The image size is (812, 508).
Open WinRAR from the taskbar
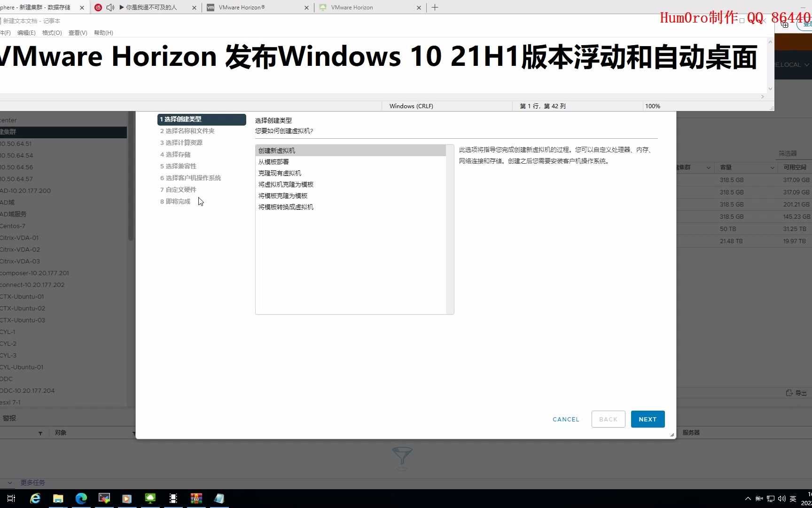tap(196, 499)
